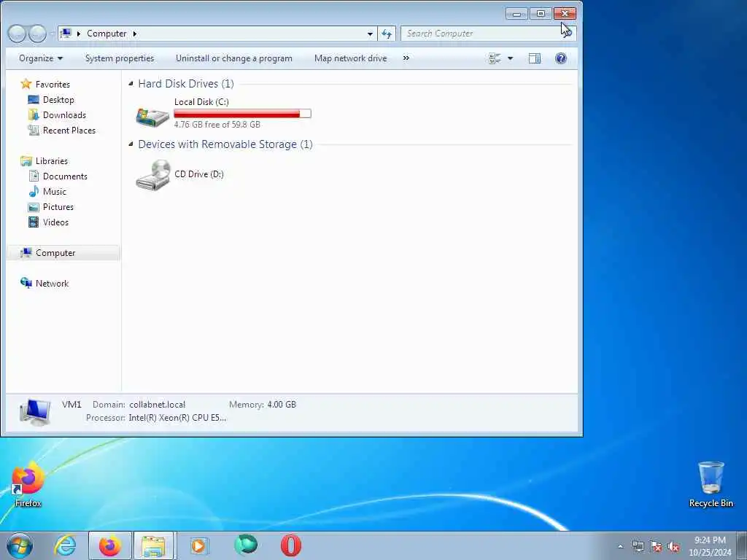Click Uninstall or change a program
This screenshot has height=560, width=747.
(x=234, y=58)
